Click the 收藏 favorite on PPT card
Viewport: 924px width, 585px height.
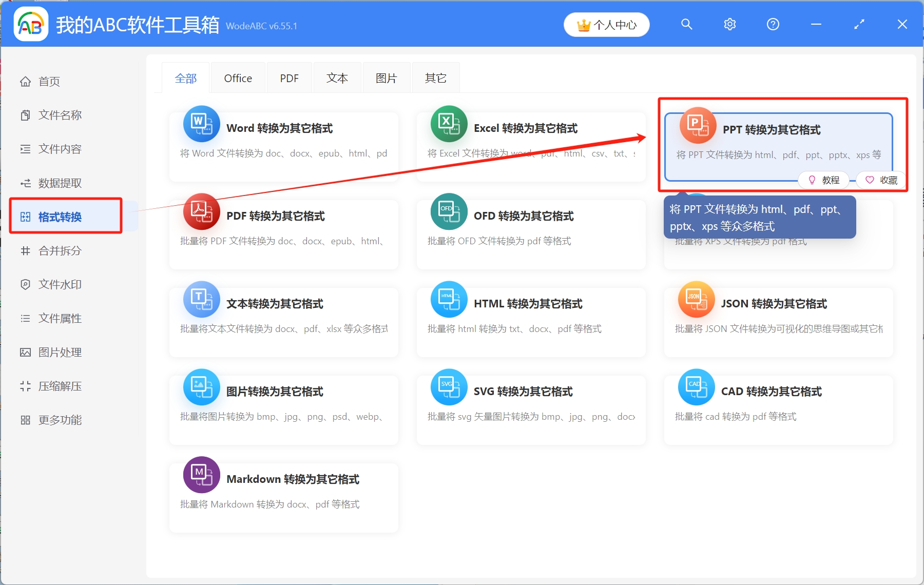click(x=880, y=180)
